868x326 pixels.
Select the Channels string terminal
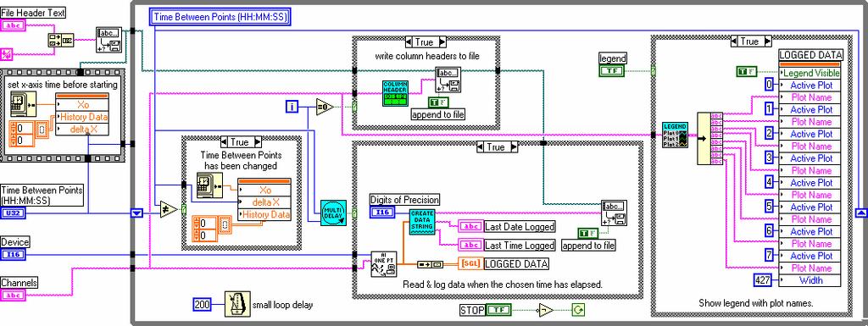[x=14, y=296]
